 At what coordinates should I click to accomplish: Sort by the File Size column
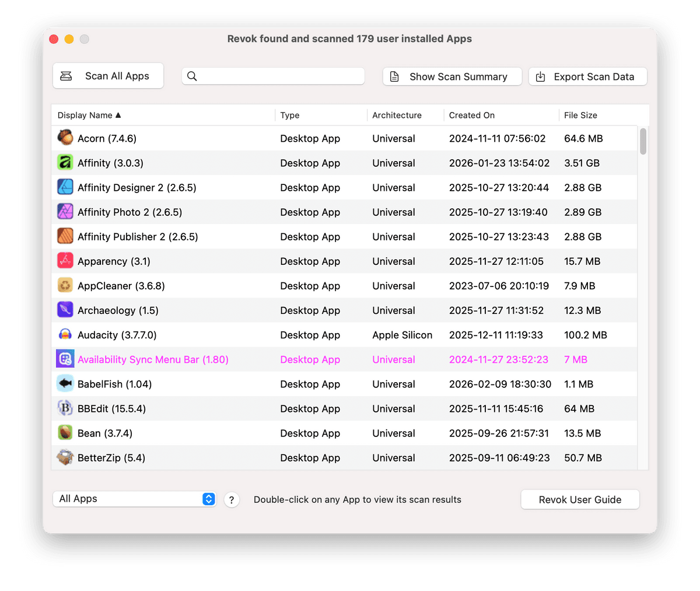pos(580,116)
